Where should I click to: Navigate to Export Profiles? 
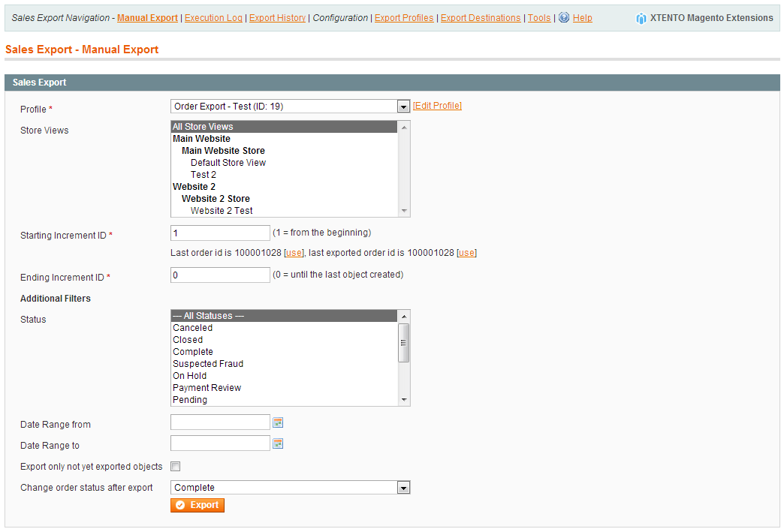(x=403, y=17)
